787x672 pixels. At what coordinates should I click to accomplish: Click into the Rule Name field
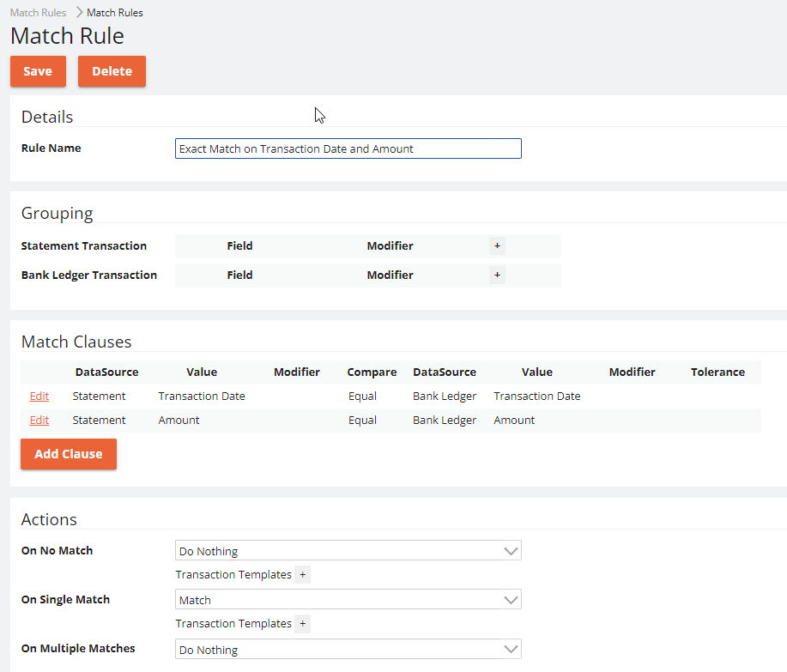click(348, 148)
